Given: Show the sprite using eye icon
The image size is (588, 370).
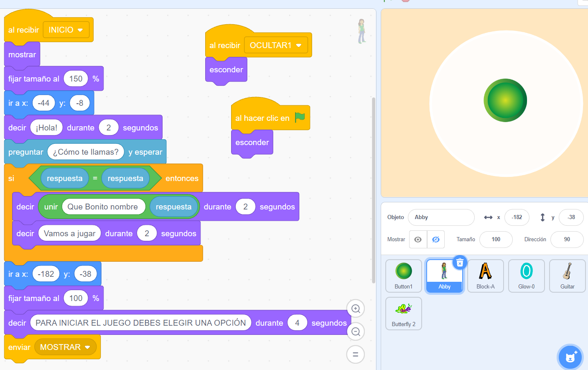Looking at the screenshot, I should tap(418, 240).
